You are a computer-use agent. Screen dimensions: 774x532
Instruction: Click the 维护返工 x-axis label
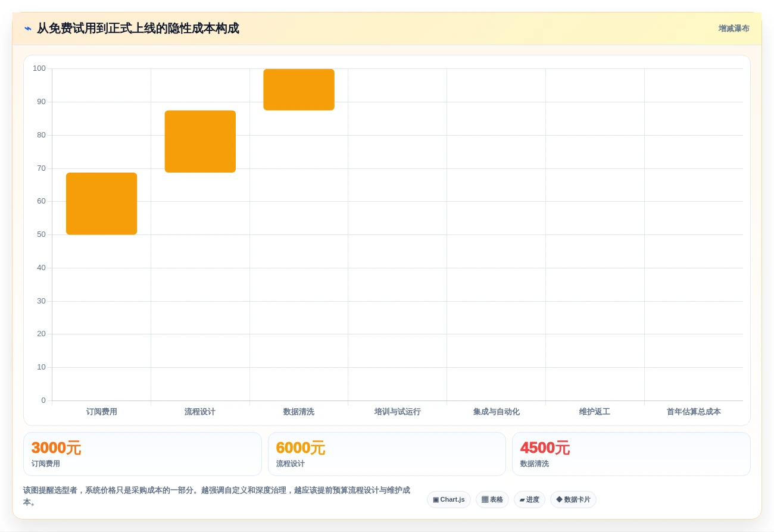tap(595, 412)
